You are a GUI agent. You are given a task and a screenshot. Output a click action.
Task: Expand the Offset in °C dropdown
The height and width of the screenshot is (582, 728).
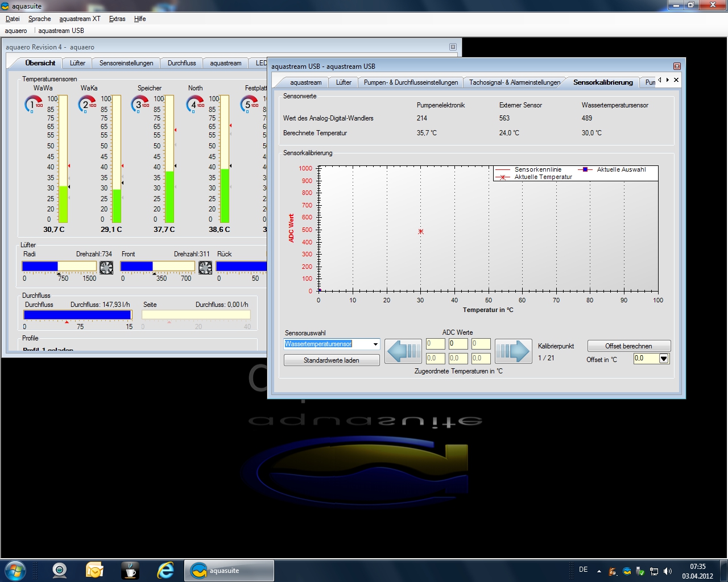(664, 359)
